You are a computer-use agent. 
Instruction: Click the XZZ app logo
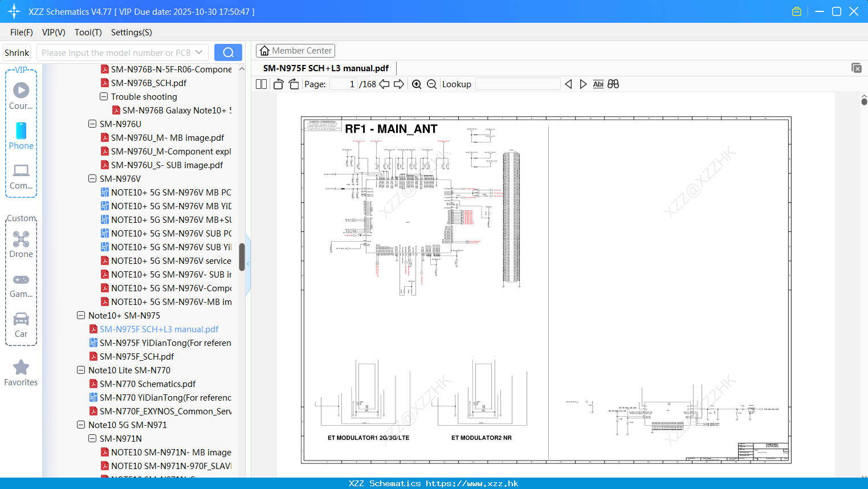[14, 11]
